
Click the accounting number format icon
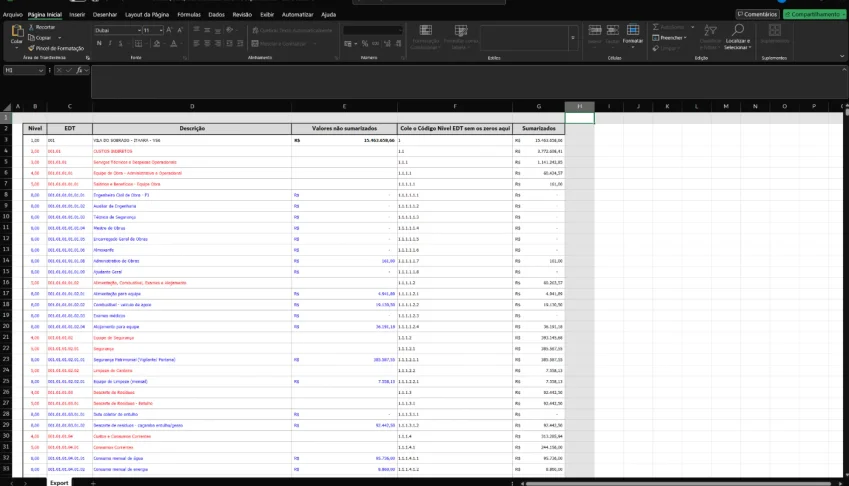pyautogui.click(x=348, y=43)
